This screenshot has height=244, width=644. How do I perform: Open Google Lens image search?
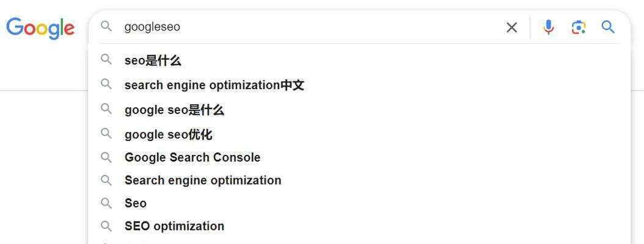(578, 27)
